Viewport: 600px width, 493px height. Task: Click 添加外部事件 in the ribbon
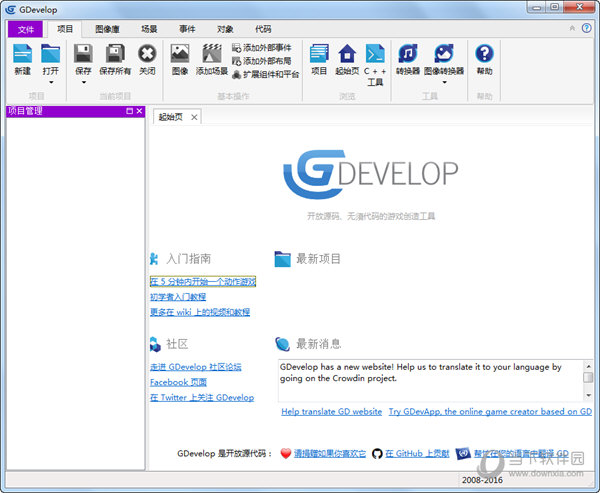262,48
